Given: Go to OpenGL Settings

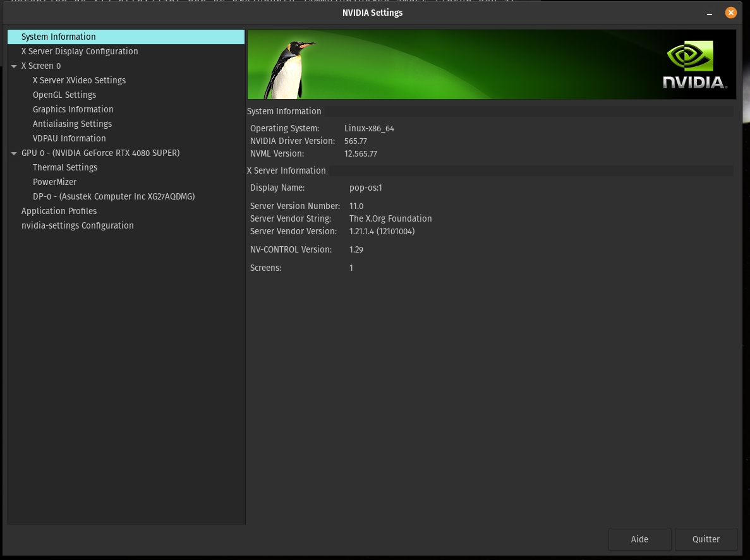Looking at the screenshot, I should 64,95.
